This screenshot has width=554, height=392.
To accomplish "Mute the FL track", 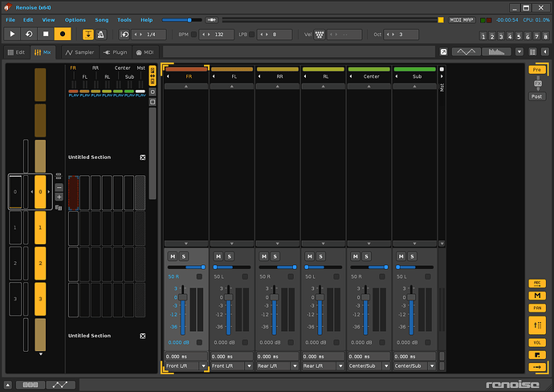I will 218,256.
